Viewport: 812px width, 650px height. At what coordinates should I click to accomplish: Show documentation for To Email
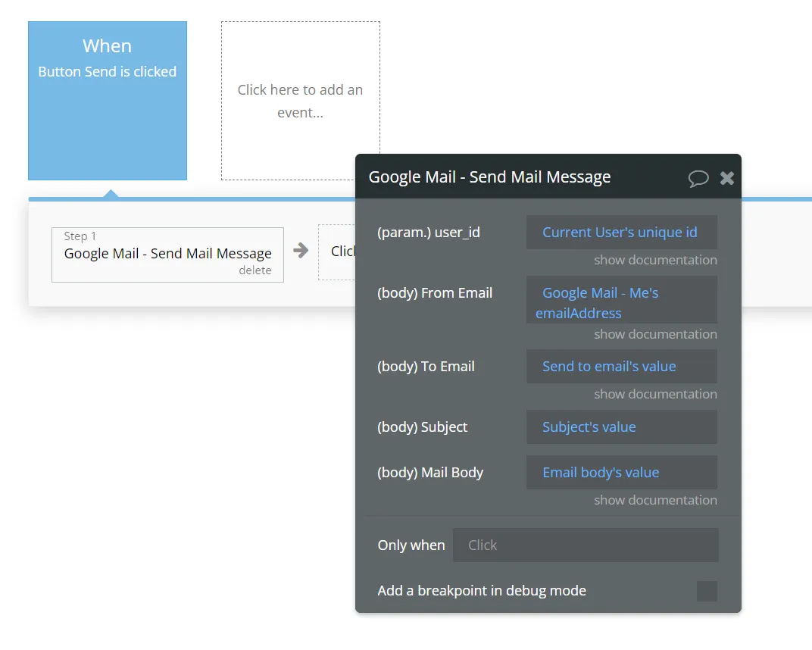point(656,394)
